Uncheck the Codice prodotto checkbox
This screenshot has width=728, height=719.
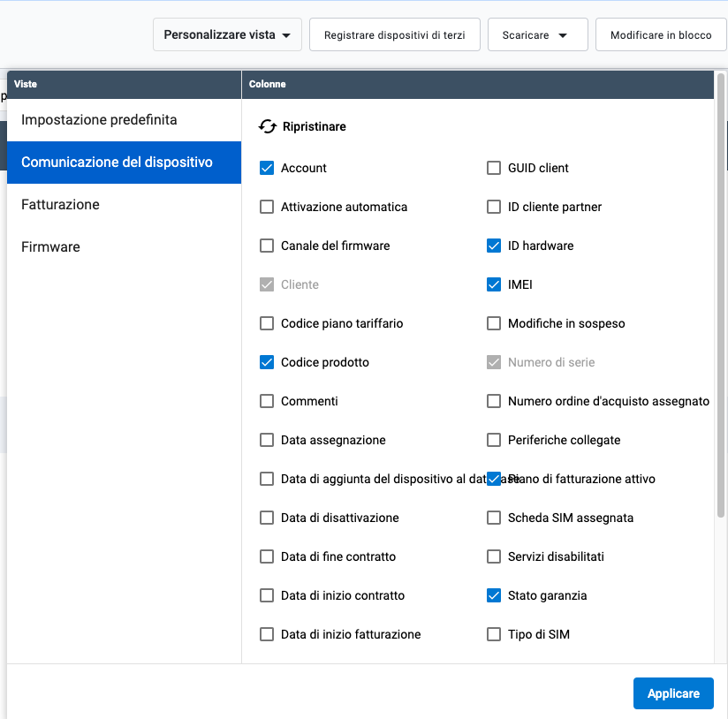[267, 362]
